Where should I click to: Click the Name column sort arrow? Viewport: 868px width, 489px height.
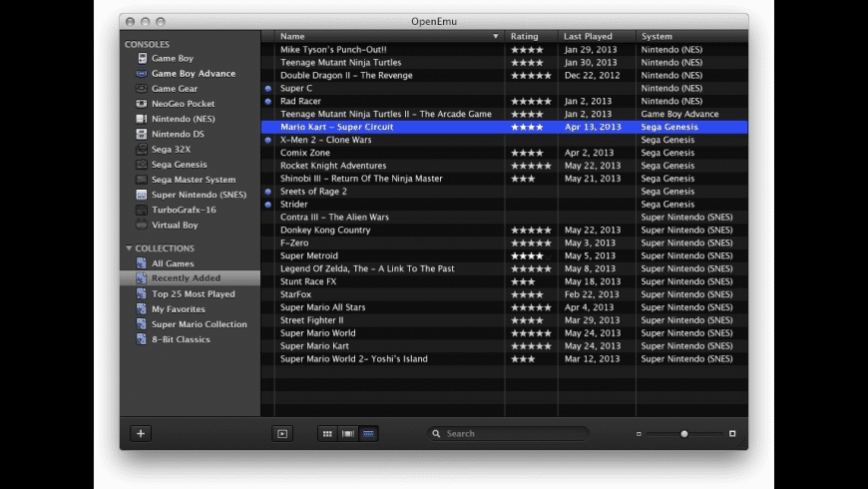[496, 37]
